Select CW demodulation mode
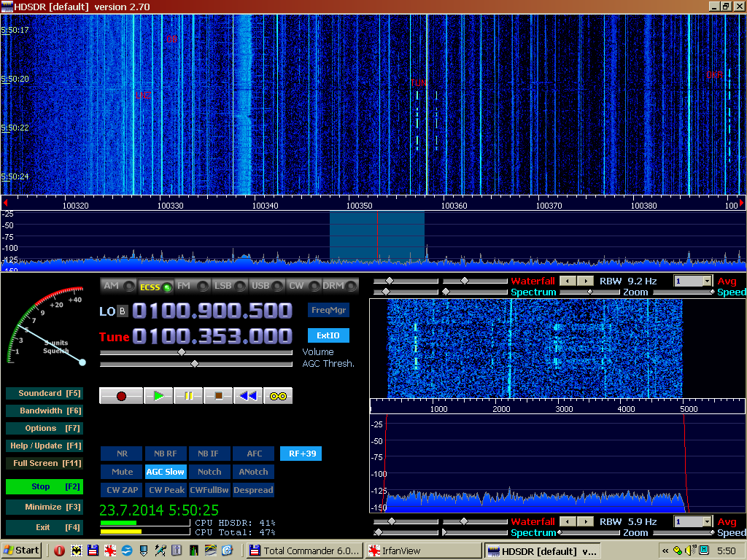747x560 pixels. [304, 286]
